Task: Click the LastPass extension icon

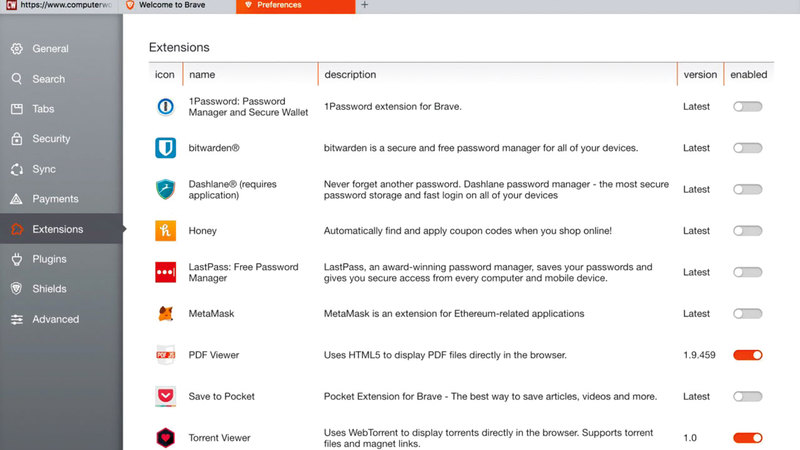Action: (x=165, y=272)
